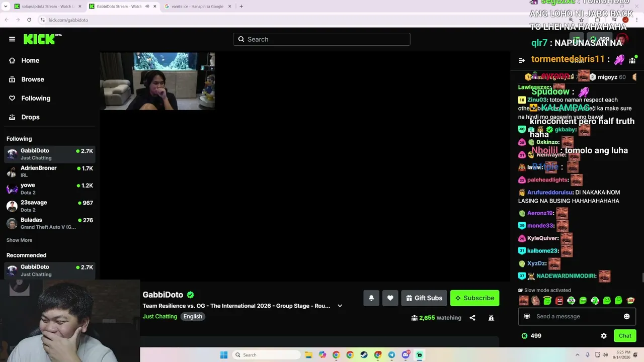Expand Following list with Show More
Viewport: 644px width, 362px height.
[19, 240]
